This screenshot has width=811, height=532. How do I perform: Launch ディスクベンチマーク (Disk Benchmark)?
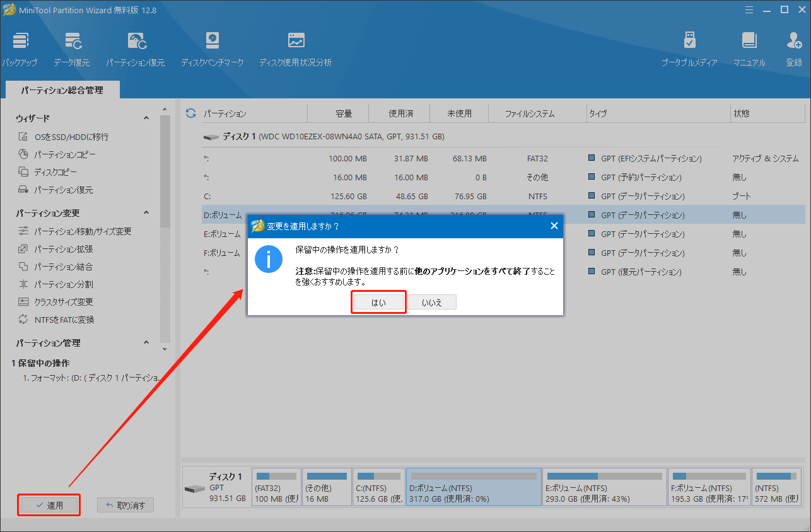click(x=212, y=49)
